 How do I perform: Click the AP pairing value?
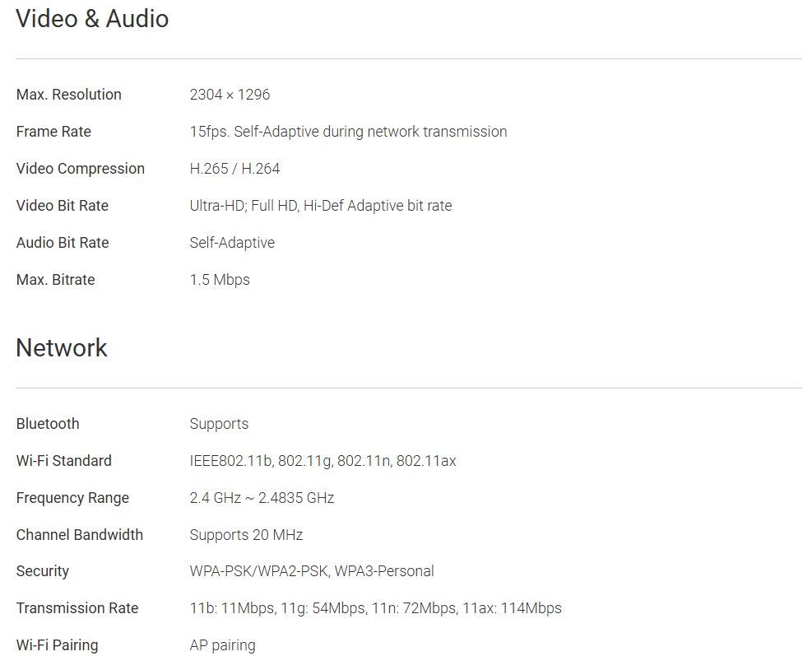tap(222, 645)
